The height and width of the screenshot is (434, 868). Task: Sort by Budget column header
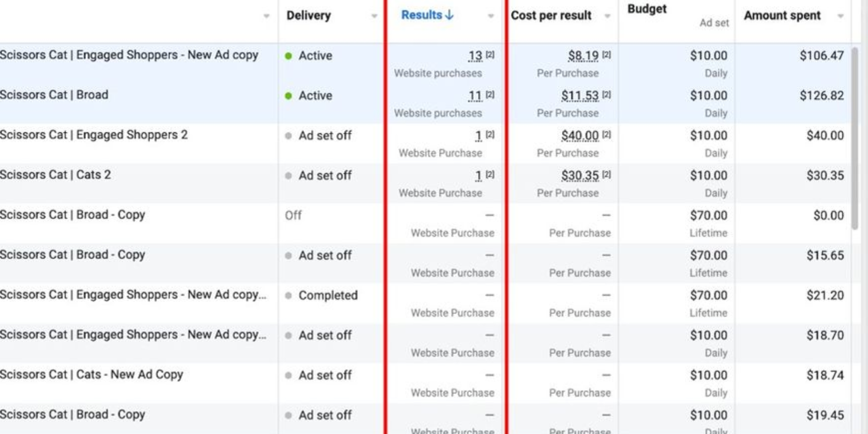coord(647,9)
